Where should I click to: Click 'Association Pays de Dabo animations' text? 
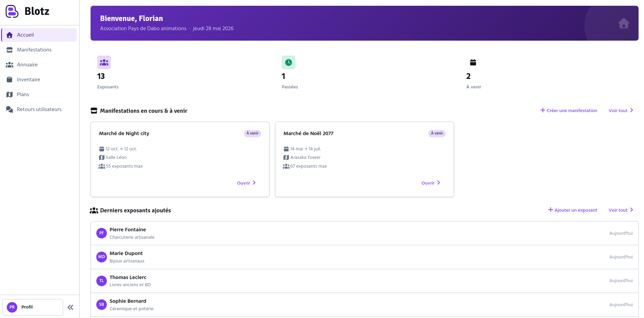click(143, 28)
